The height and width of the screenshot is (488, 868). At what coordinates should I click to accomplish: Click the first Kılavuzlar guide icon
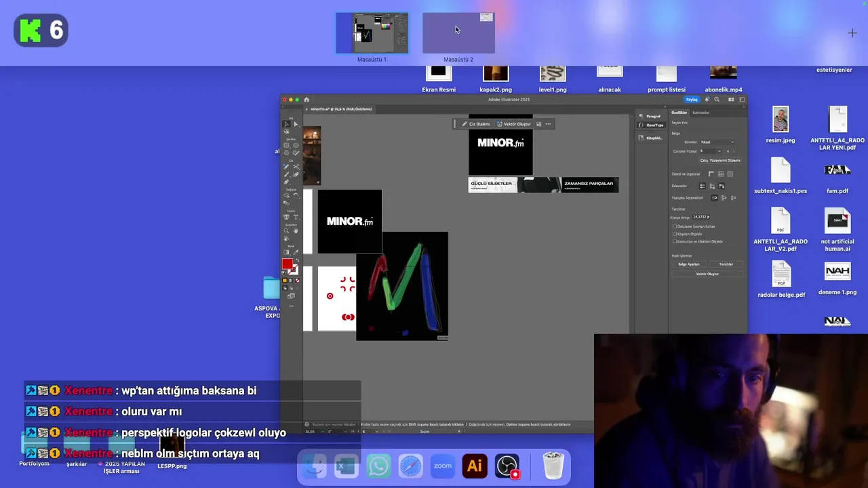[703, 186]
